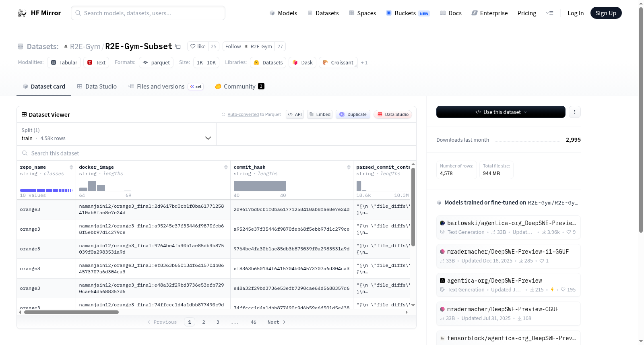644x345 pixels.
Task: Click the docker_image lengths histogram
Action: tap(105, 186)
